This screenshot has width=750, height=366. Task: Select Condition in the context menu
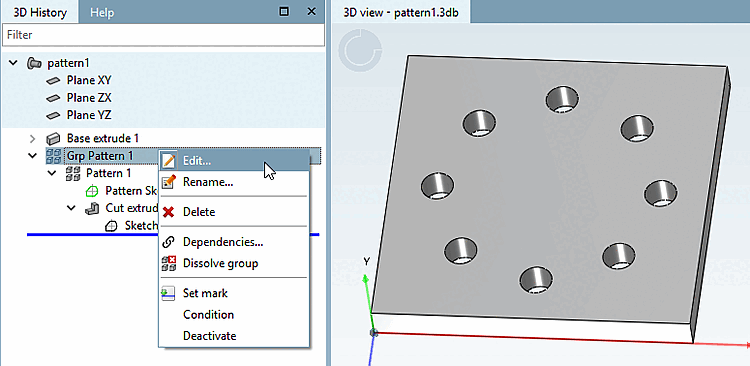[x=209, y=314]
